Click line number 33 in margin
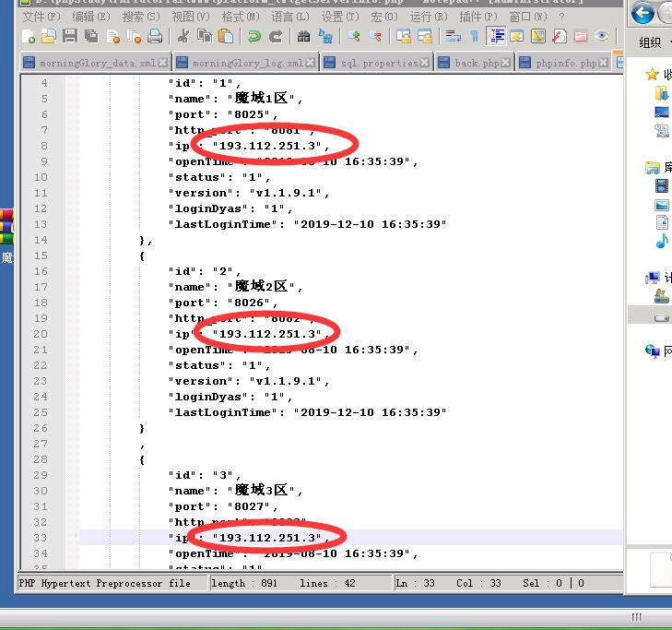Image resolution: width=672 pixels, height=630 pixels. pyautogui.click(x=41, y=538)
